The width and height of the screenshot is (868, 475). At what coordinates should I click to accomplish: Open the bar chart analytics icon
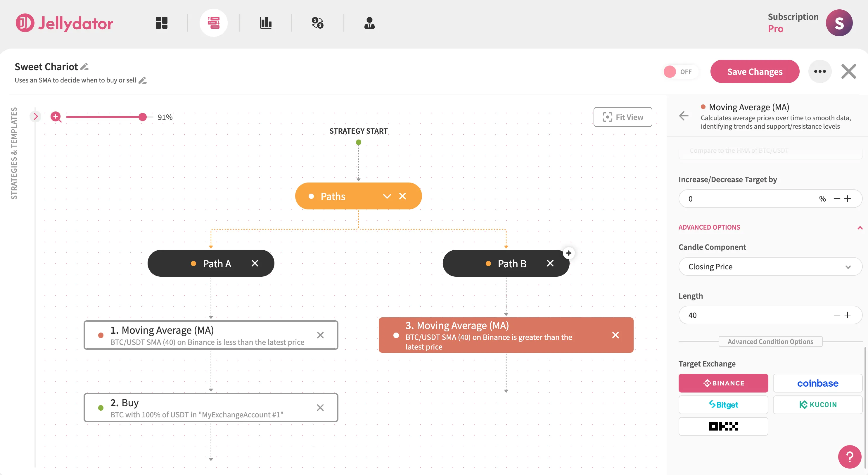[266, 23]
